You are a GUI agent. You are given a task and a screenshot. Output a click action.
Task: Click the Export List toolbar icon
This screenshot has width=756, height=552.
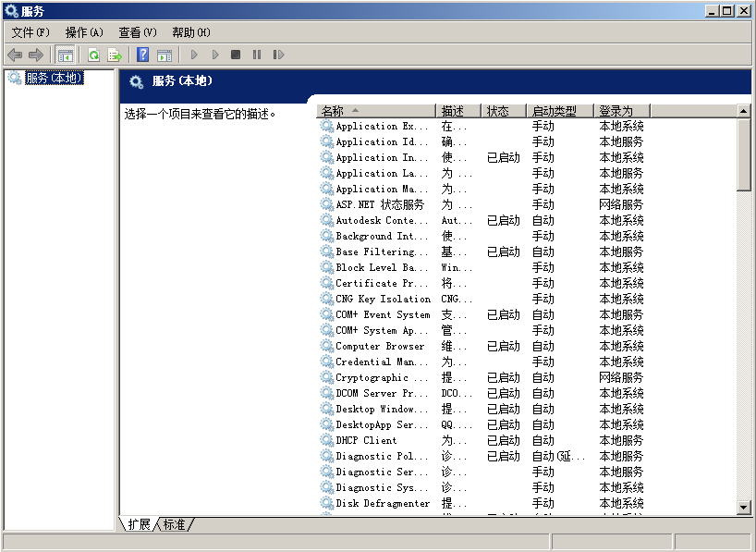tap(115, 55)
